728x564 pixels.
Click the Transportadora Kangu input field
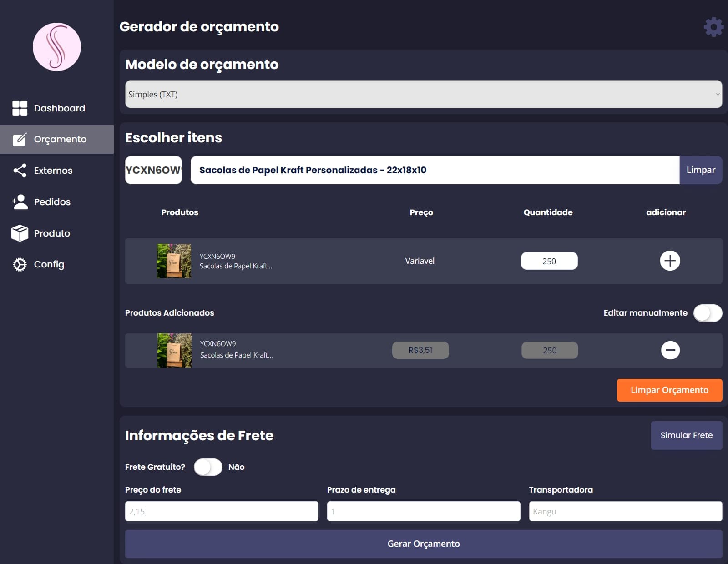coord(625,511)
